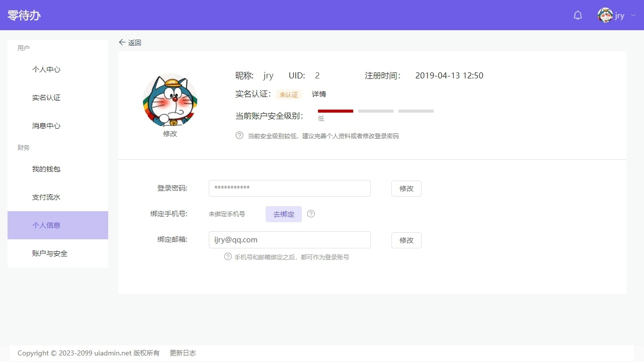Click help icon next to security level tip

coord(239,135)
